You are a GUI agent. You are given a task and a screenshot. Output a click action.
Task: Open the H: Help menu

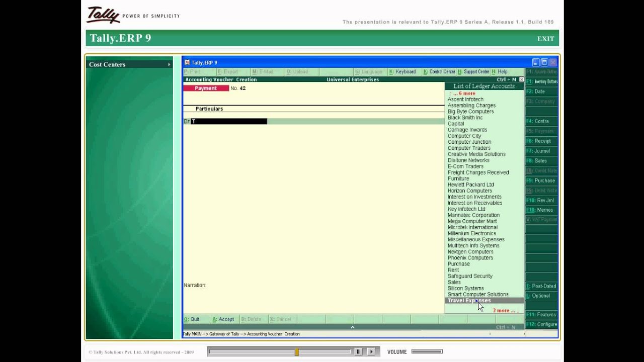(500, 72)
